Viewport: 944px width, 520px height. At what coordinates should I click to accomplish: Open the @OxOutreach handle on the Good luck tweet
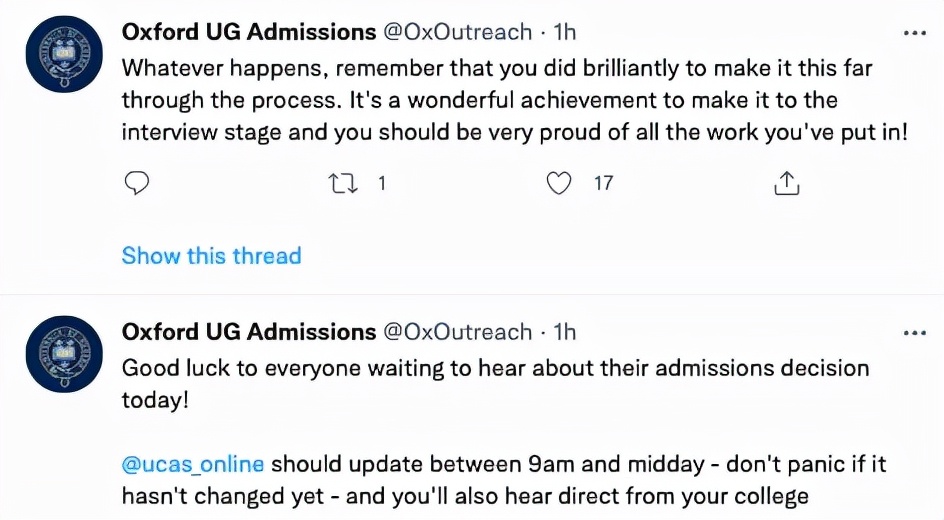(x=458, y=331)
